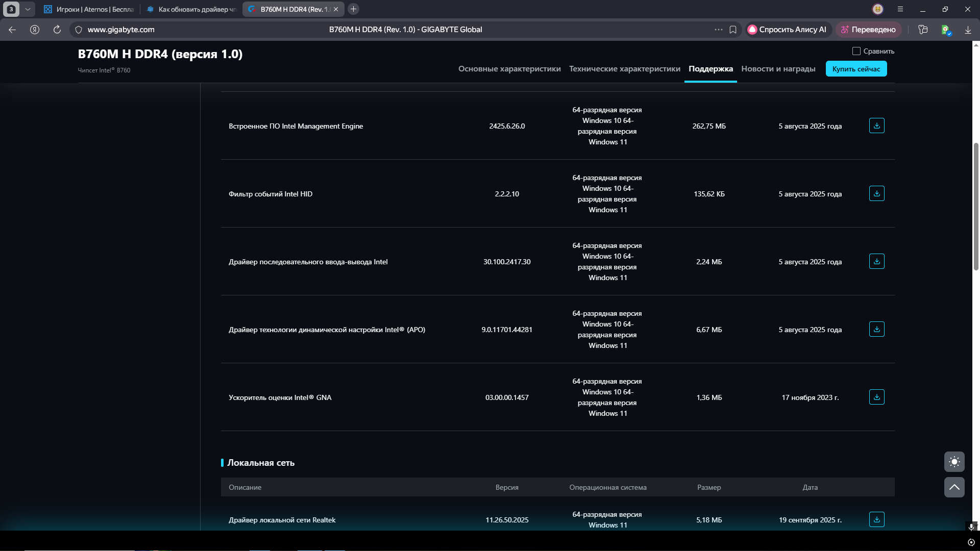Check the Сравнить compare checkbox
This screenshot has width=980, height=551.
tap(856, 51)
